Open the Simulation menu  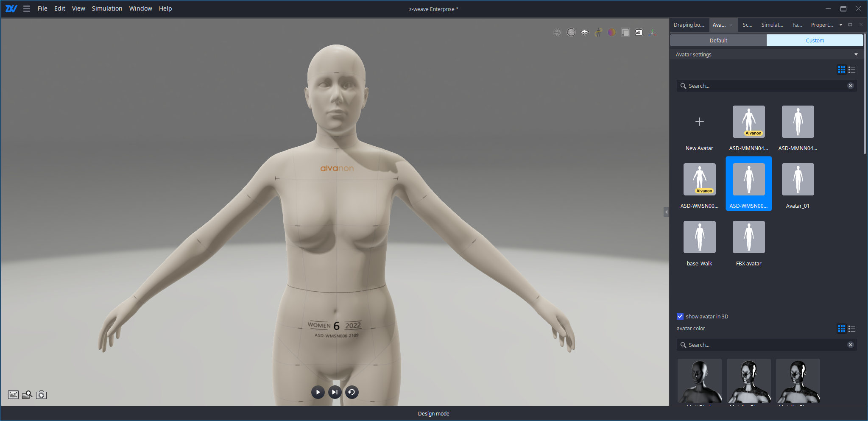coord(107,8)
